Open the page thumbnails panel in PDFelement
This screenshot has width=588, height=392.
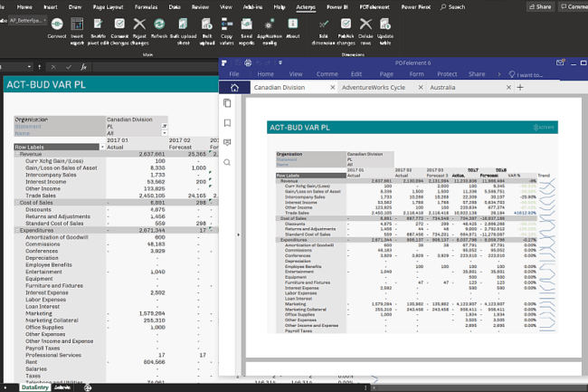pyautogui.click(x=227, y=103)
